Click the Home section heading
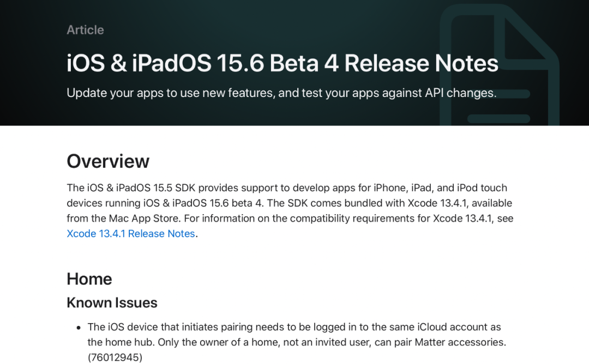This screenshot has height=364, width=589. click(x=89, y=279)
